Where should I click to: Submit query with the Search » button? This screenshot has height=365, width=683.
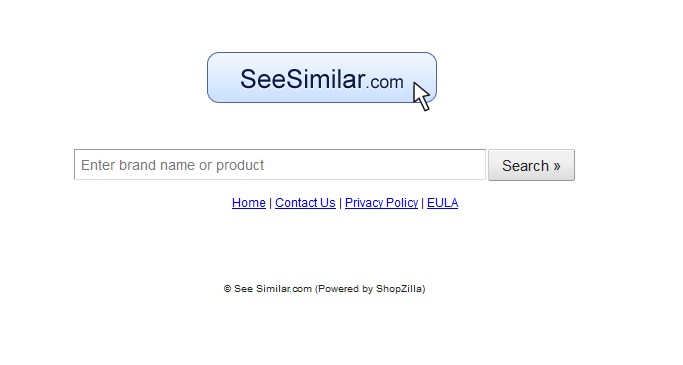pyautogui.click(x=531, y=165)
